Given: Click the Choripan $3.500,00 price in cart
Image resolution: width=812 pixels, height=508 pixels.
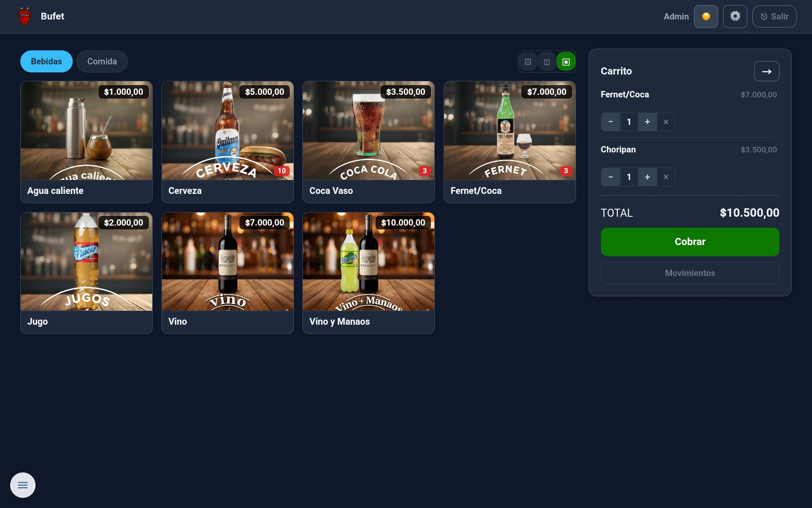Looking at the screenshot, I should point(759,150).
